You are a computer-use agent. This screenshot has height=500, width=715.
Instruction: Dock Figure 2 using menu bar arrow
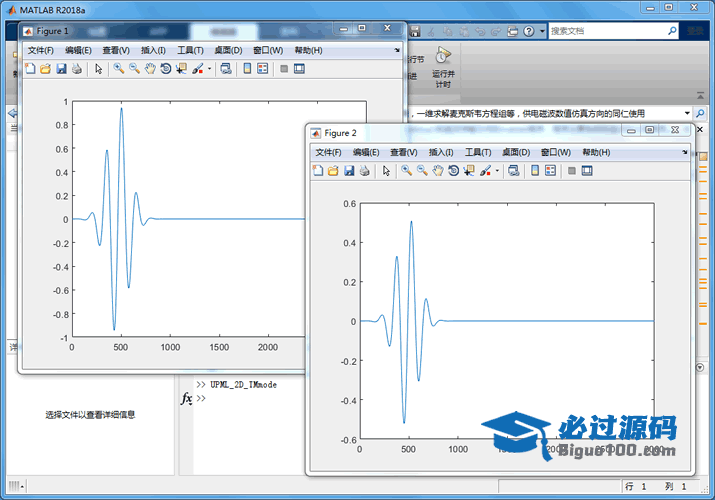tap(685, 152)
